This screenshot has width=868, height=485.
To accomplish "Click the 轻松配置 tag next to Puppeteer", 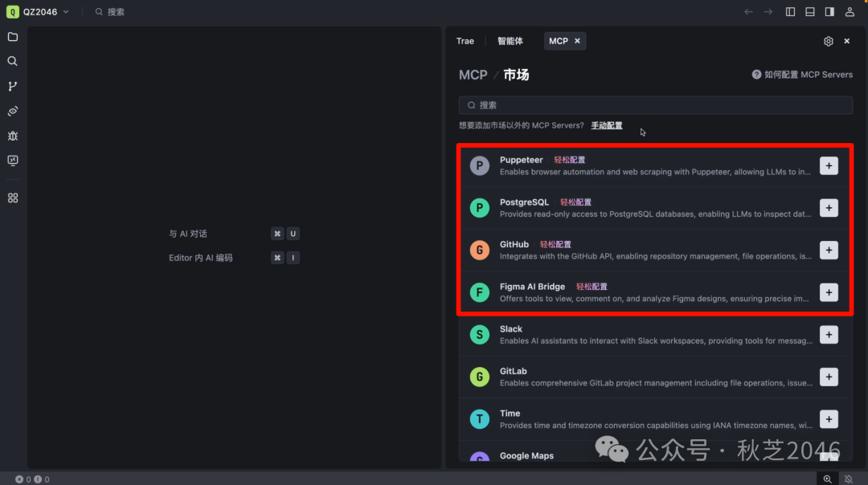I will 569,160.
